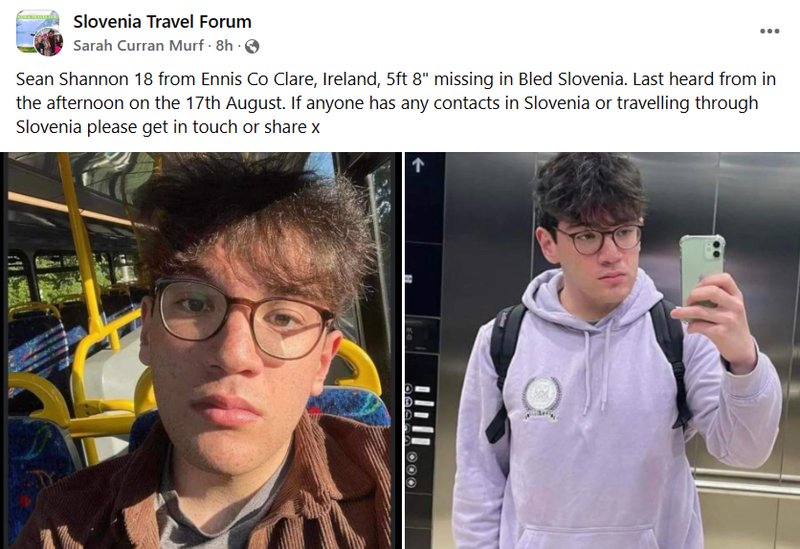The height and width of the screenshot is (549, 800).
Task: Click the post text mentioning Sean Shannon
Action: point(396,103)
